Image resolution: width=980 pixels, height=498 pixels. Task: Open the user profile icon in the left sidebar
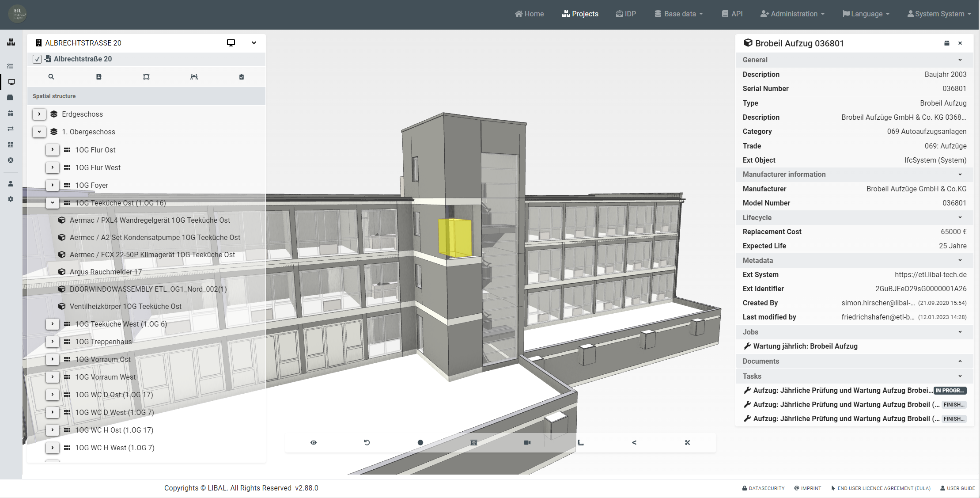click(x=11, y=184)
